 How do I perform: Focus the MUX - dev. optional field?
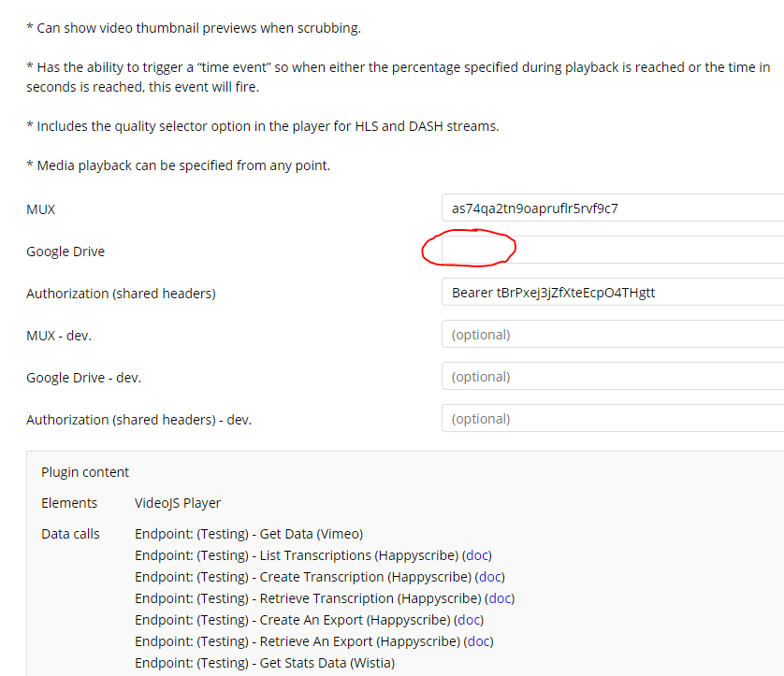pos(613,334)
